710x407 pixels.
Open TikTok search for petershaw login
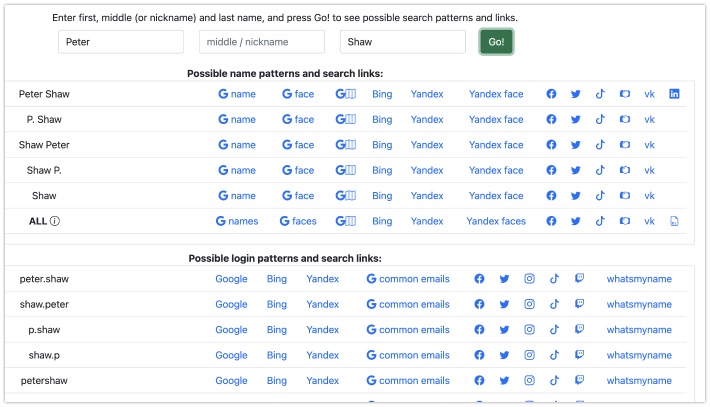pos(554,380)
